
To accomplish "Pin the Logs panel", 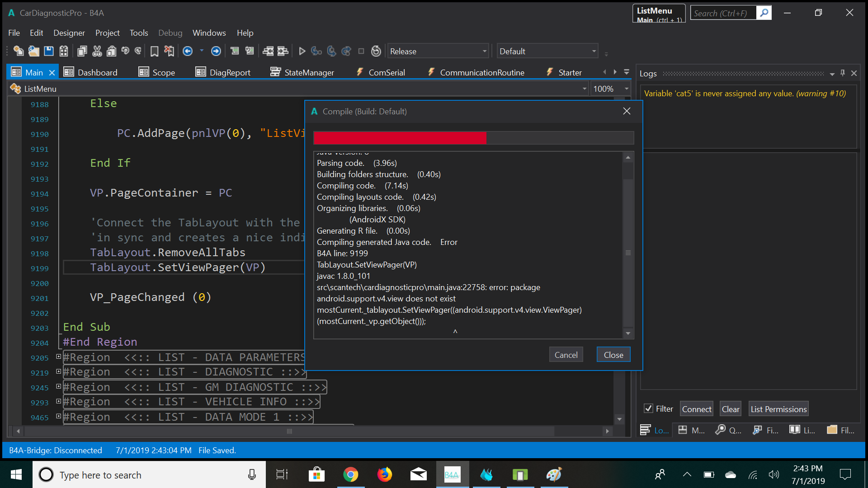I will (843, 73).
